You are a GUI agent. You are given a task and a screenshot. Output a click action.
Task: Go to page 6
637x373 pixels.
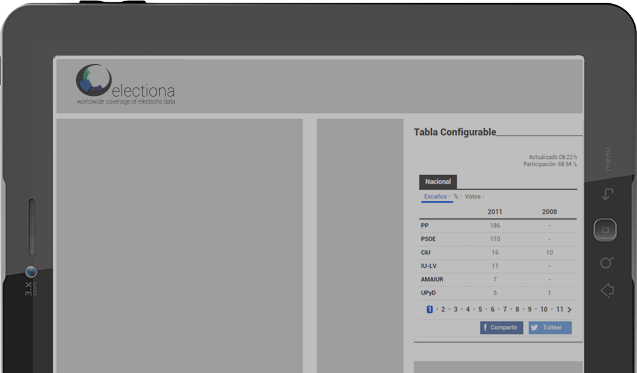tap(492, 309)
